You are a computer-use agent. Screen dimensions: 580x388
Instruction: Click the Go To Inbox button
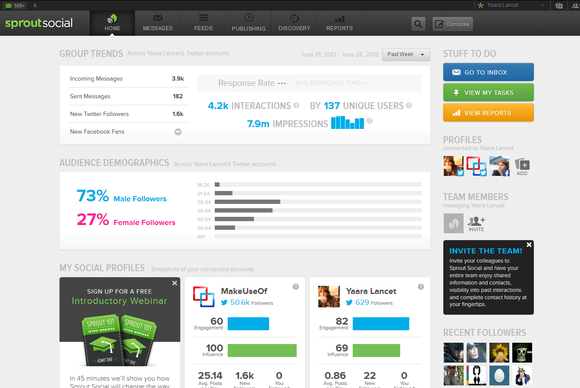(x=488, y=72)
